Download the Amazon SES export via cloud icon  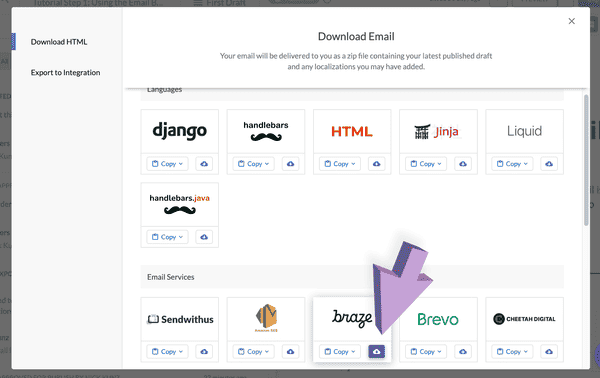[290, 351]
